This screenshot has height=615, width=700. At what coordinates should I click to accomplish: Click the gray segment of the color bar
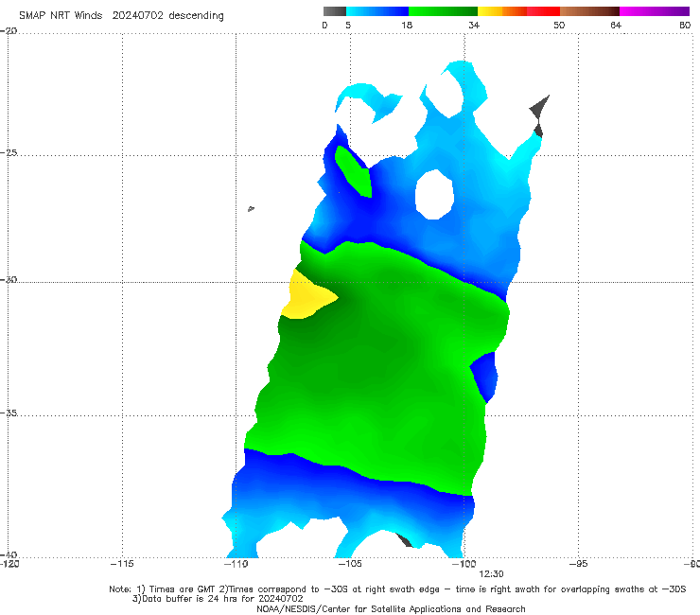335,11
